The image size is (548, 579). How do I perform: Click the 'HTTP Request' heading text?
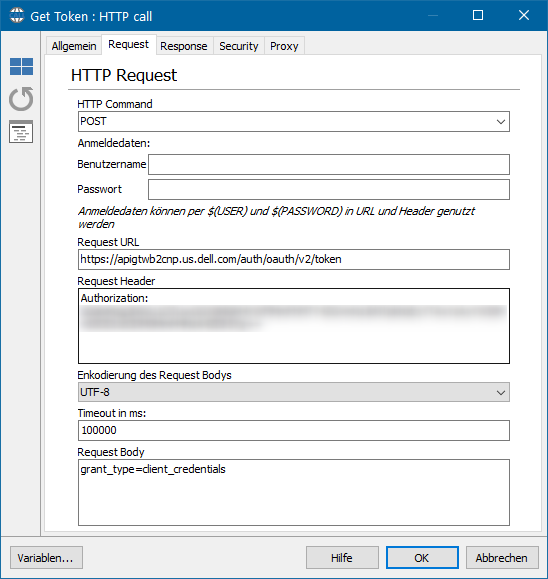click(124, 75)
